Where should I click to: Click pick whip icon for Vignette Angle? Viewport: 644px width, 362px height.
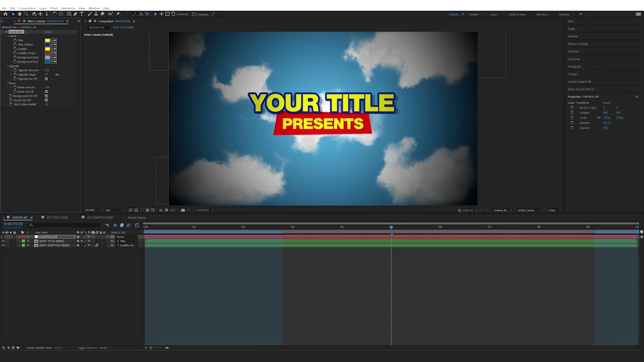[57, 74]
